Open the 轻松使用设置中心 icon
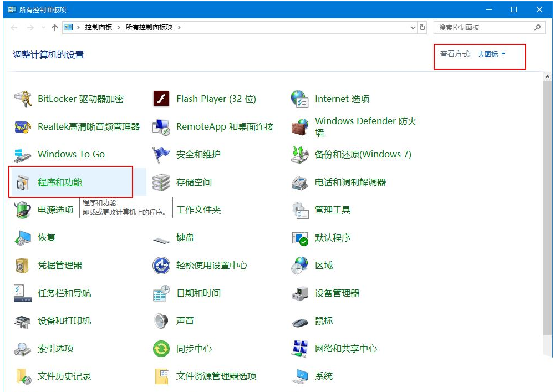The height and width of the screenshot is (392, 560). pyautogui.click(x=161, y=265)
